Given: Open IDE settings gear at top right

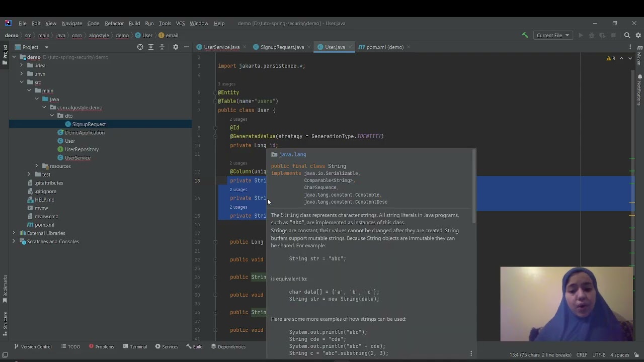Looking at the screenshot, I should [x=638, y=35].
